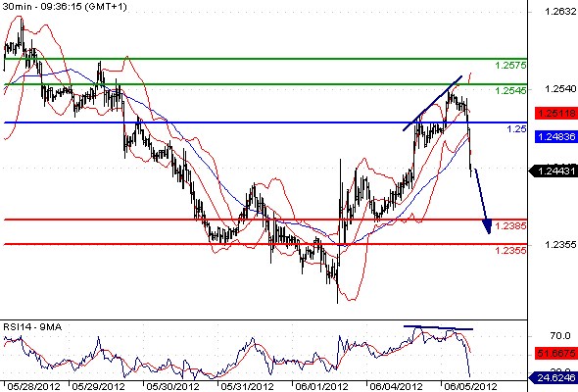Select the 05/31/2012 date label
The height and width of the screenshot is (392, 578).
pyautogui.click(x=247, y=386)
